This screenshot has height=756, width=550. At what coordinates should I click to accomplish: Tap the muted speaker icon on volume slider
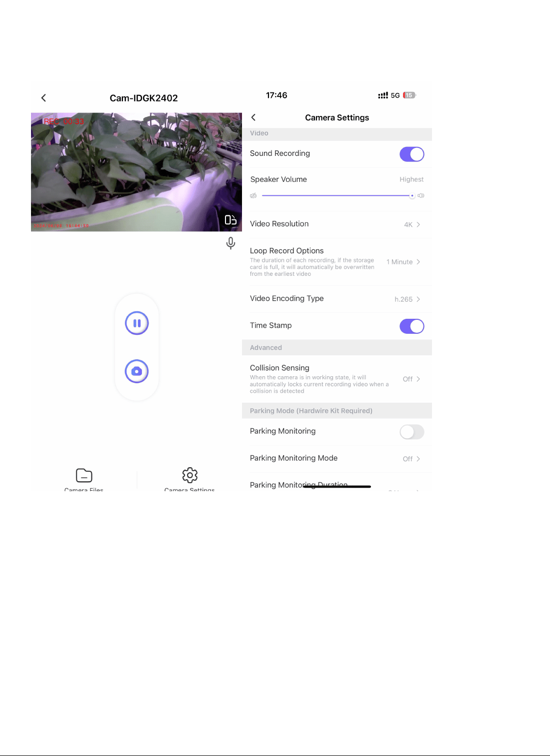pyautogui.click(x=253, y=196)
